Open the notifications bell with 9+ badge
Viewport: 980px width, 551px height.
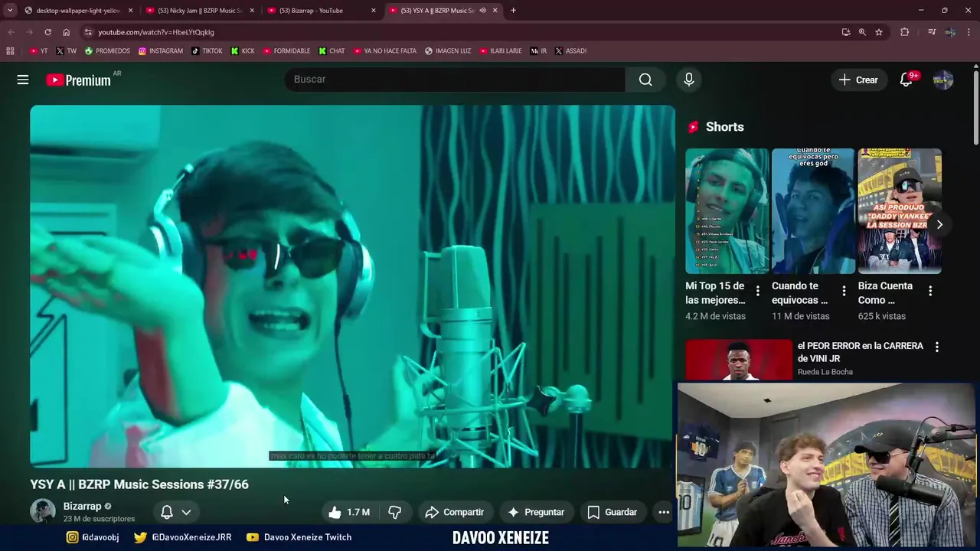(x=906, y=80)
